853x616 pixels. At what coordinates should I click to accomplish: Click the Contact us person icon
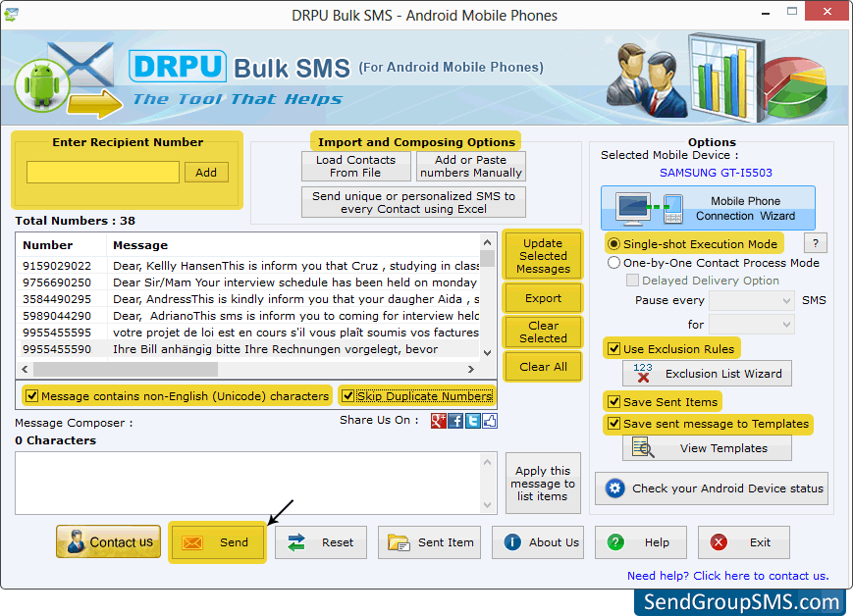pos(76,541)
